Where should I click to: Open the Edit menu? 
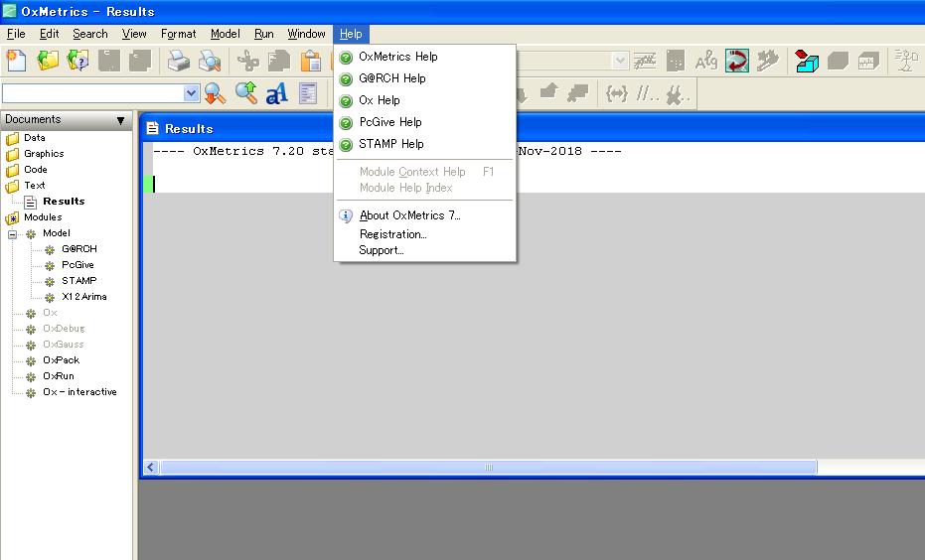[49, 34]
